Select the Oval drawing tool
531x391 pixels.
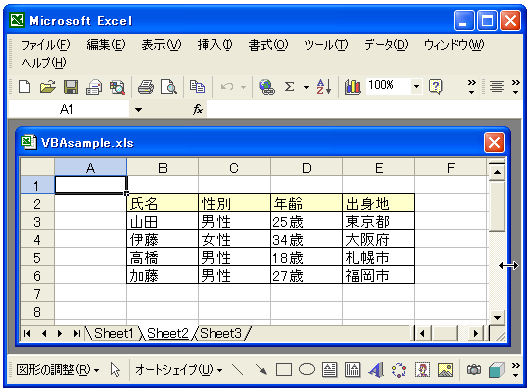click(x=307, y=370)
